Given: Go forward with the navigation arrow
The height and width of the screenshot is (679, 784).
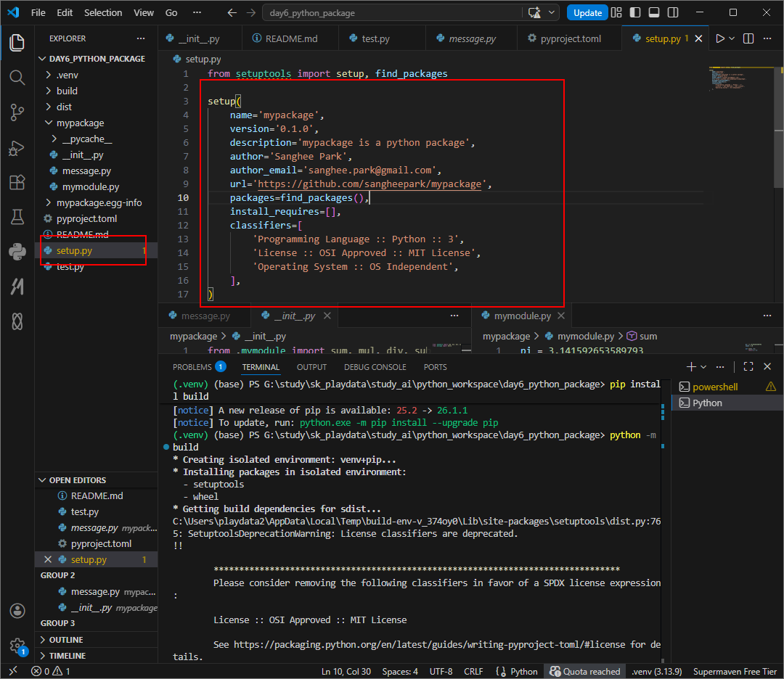Looking at the screenshot, I should 251,12.
